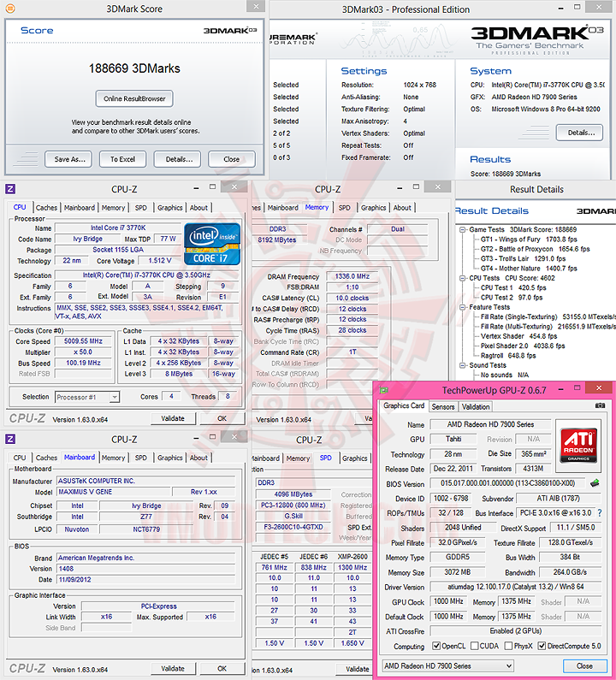Image resolution: width=616 pixels, height=680 pixels.
Task: Click the Save As... button
Action: click(68, 159)
